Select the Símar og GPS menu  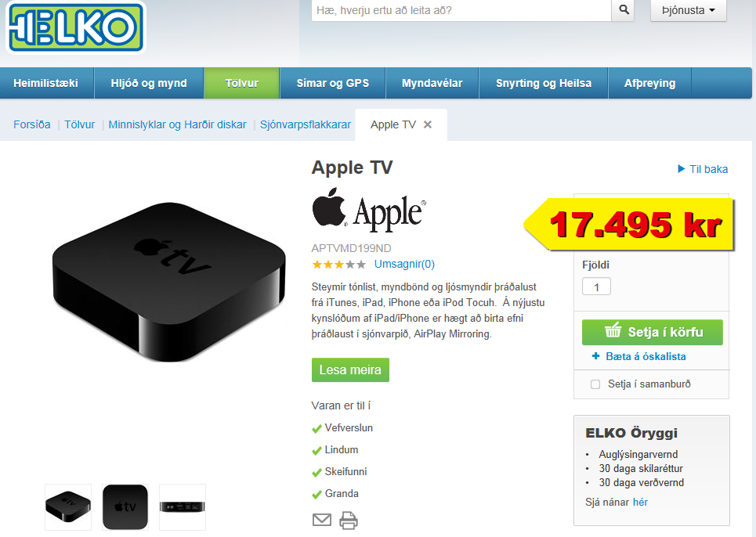click(x=333, y=83)
